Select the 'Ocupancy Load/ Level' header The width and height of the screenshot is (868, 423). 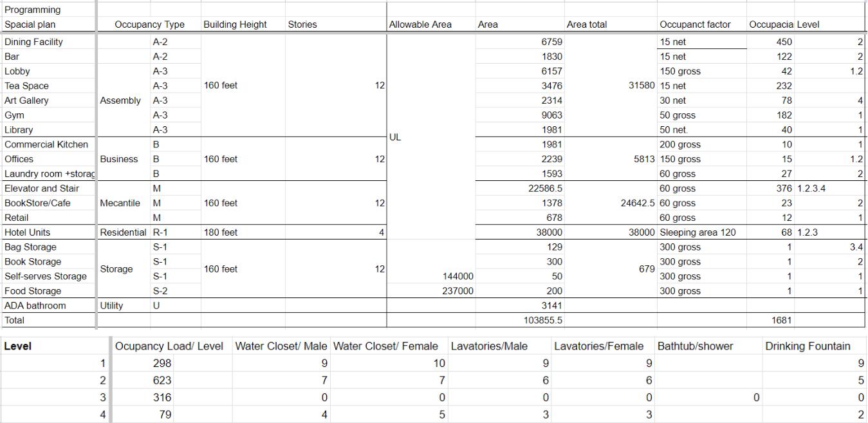point(171,346)
